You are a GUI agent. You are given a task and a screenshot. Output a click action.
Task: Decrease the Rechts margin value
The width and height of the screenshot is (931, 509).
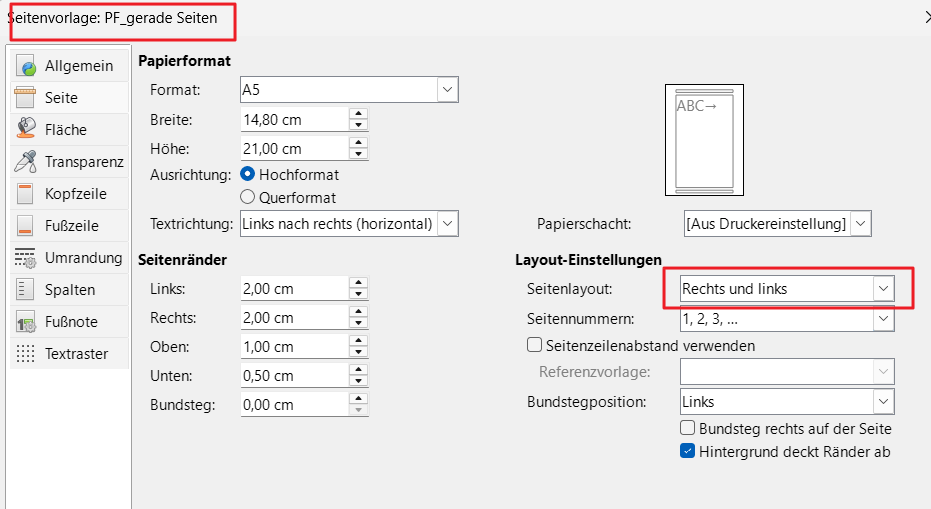(358, 323)
